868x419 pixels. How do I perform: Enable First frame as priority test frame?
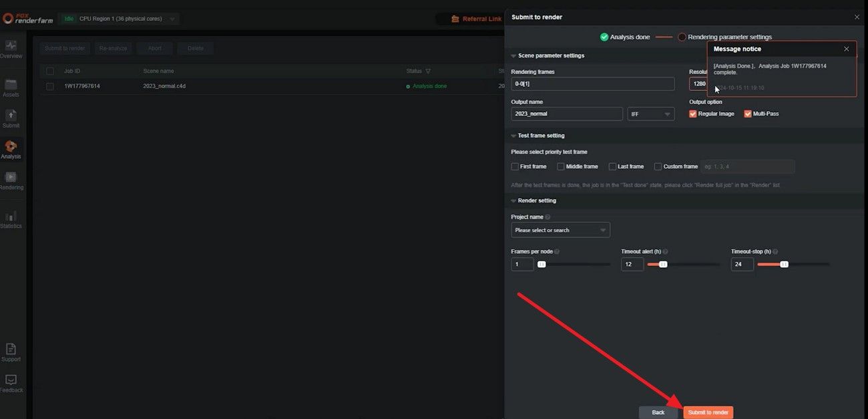pyautogui.click(x=514, y=166)
